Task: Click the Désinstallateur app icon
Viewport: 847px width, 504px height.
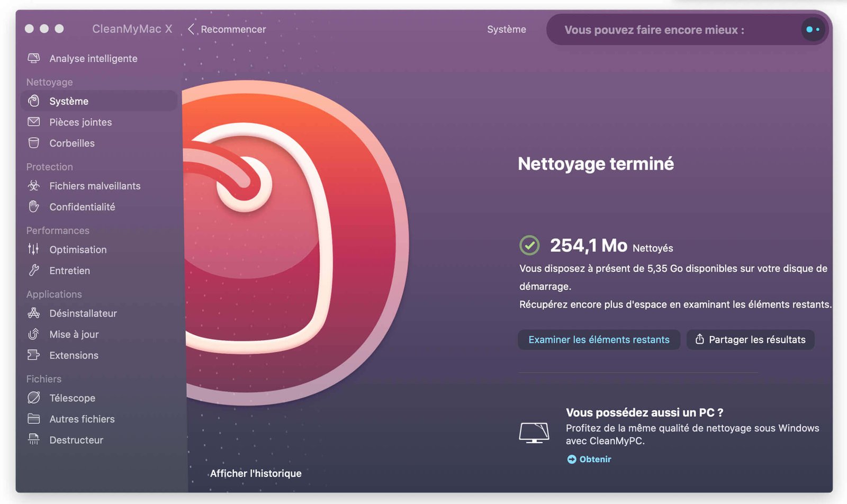Action: pos(33,313)
